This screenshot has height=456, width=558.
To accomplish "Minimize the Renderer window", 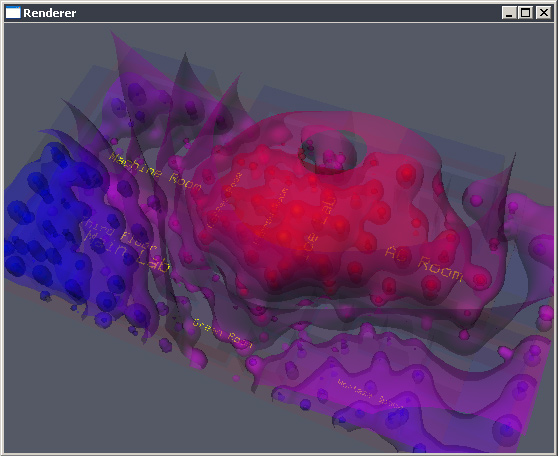I will [x=509, y=13].
